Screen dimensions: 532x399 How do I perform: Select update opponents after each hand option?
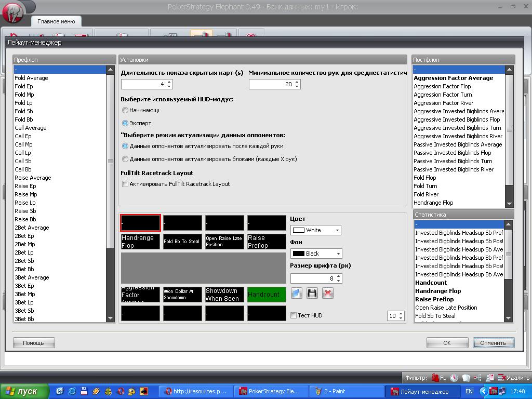tap(125, 146)
